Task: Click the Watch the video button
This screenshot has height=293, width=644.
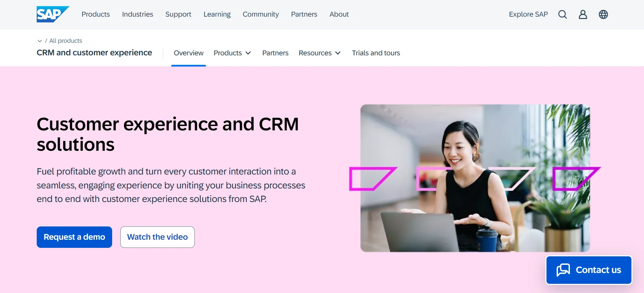Action: coord(157,237)
